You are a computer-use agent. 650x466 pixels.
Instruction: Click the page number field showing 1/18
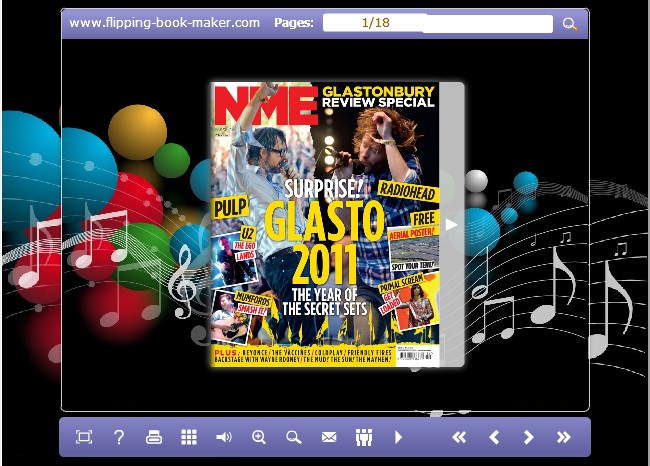pyautogui.click(x=438, y=23)
